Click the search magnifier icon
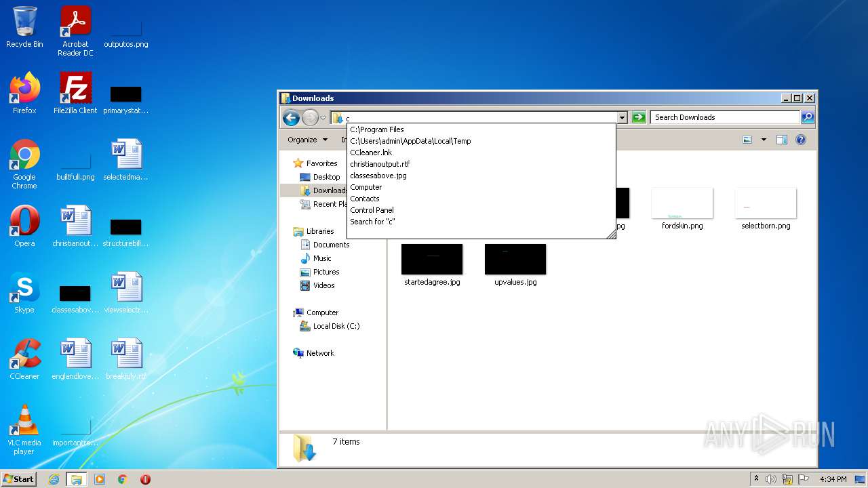Viewport: 868px width, 488px height. click(x=807, y=117)
